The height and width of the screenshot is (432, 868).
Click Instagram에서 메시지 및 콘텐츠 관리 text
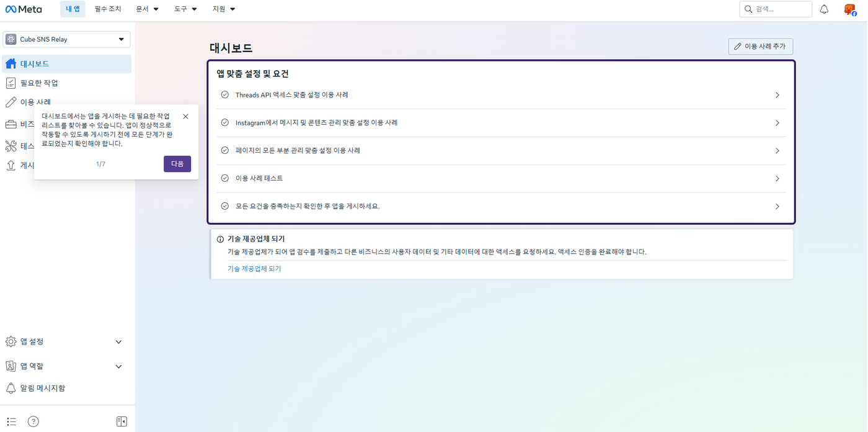[x=316, y=123]
